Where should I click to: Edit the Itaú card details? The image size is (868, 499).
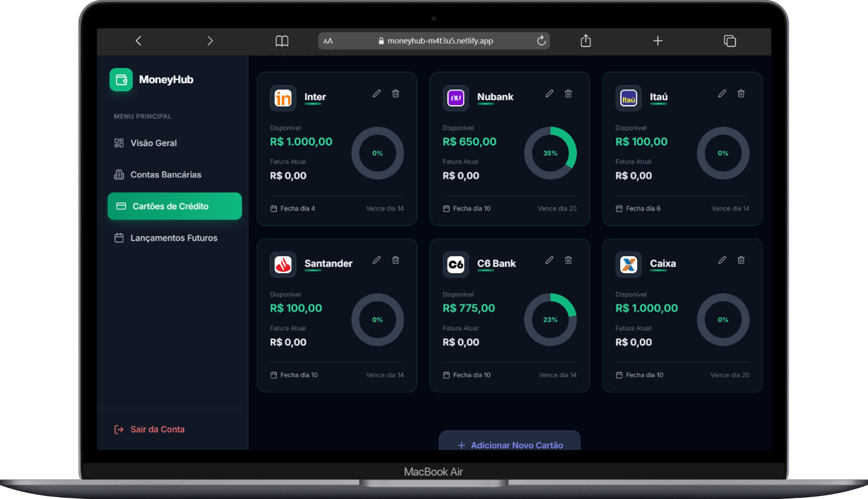click(722, 93)
